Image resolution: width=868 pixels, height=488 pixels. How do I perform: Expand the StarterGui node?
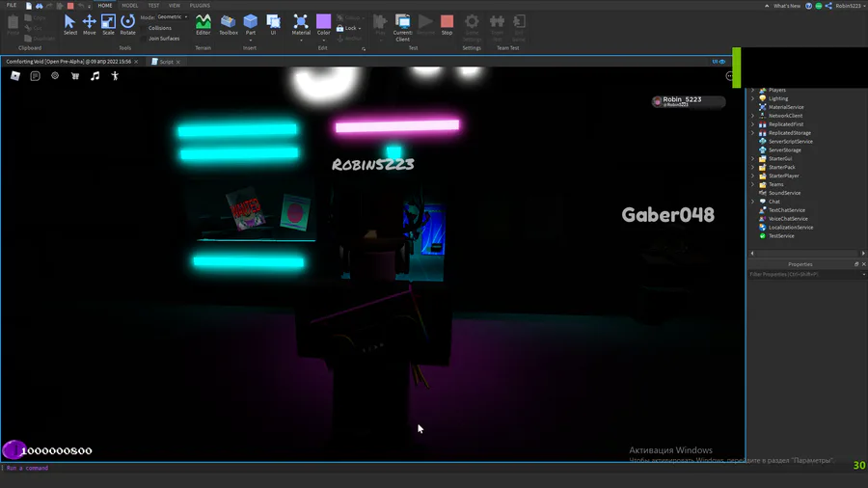752,158
